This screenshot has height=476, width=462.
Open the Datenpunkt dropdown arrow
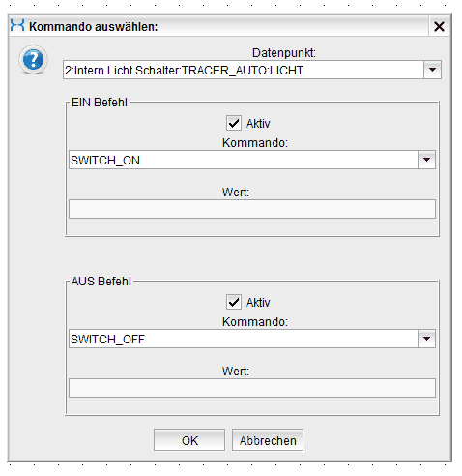[432, 70]
